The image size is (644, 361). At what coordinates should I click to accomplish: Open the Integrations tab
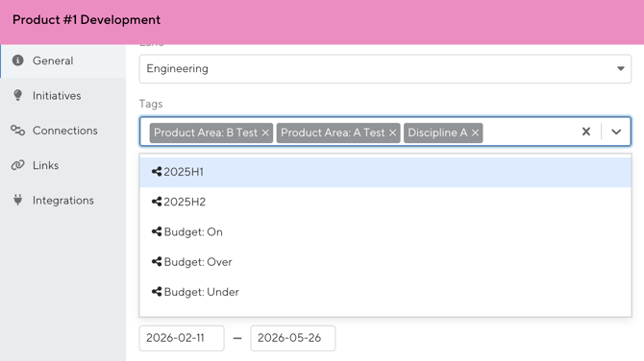coord(62,201)
